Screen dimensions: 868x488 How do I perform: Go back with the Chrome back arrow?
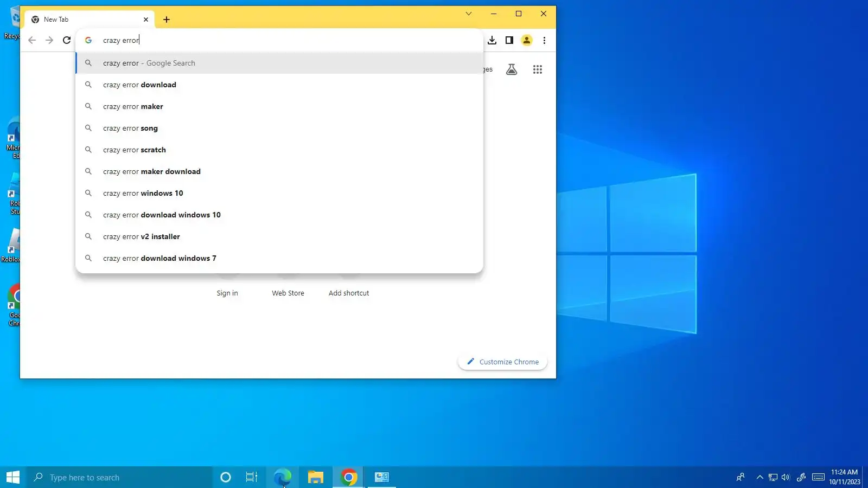click(x=32, y=40)
